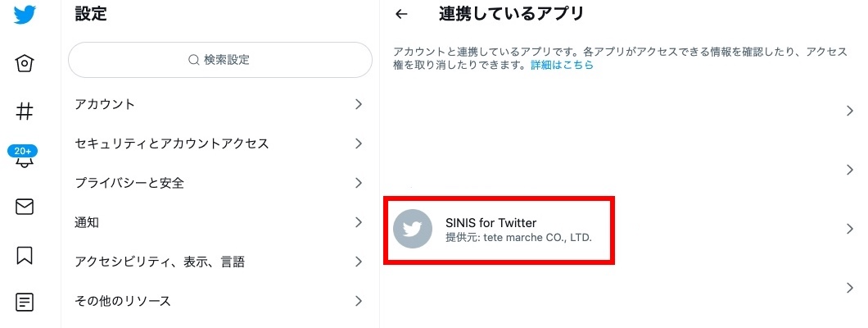Image resolution: width=868 pixels, height=328 pixels.
Task: Open Lists icon in sidebar
Action: point(25,302)
